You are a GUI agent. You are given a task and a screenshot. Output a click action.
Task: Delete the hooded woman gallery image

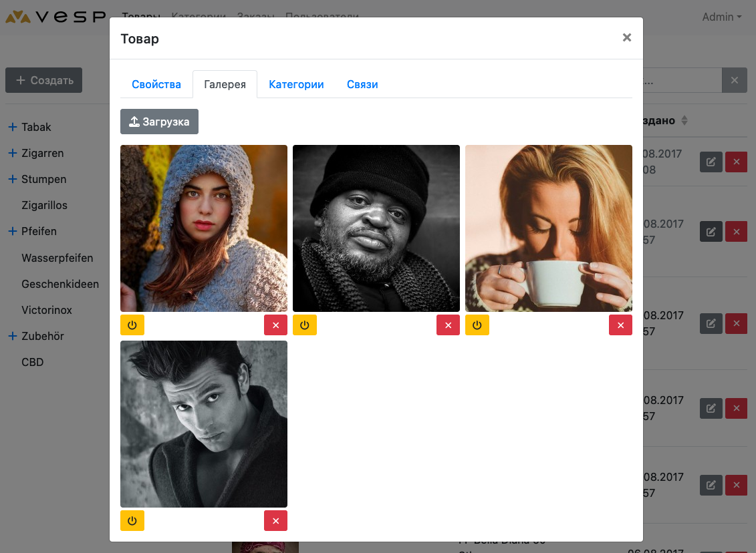[x=275, y=325]
